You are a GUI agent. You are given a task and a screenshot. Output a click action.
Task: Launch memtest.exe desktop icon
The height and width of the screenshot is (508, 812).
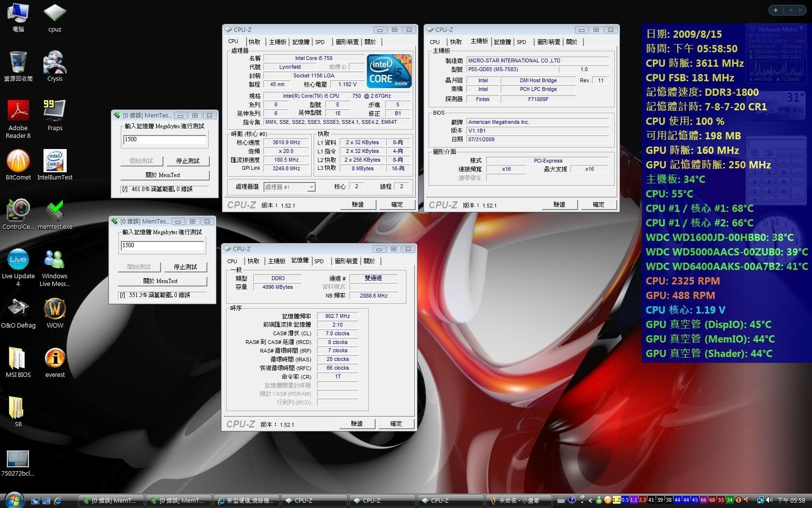(55, 214)
